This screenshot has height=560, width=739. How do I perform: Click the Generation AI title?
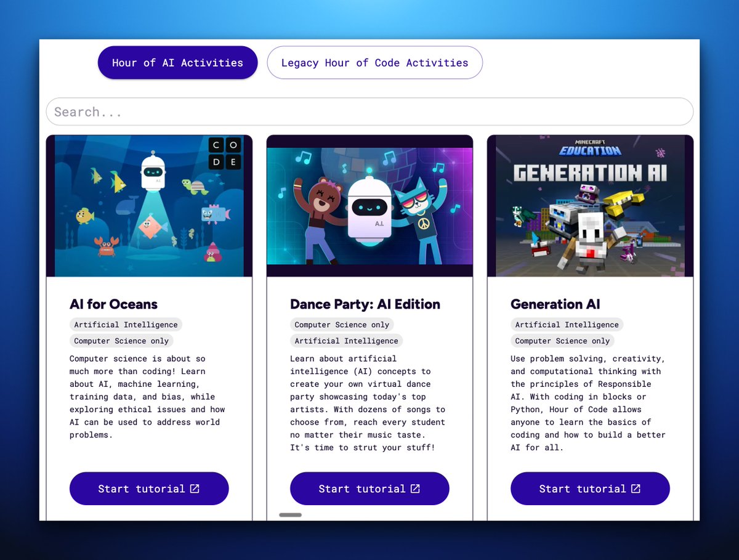pos(555,304)
